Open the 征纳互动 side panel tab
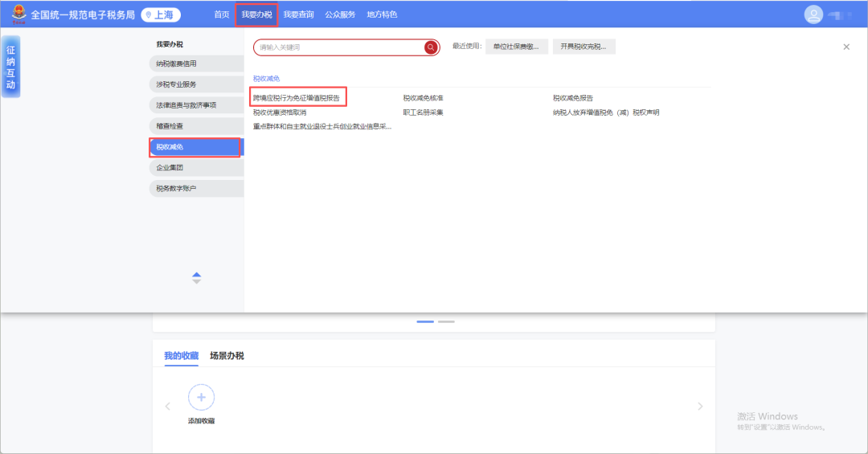 10,67
